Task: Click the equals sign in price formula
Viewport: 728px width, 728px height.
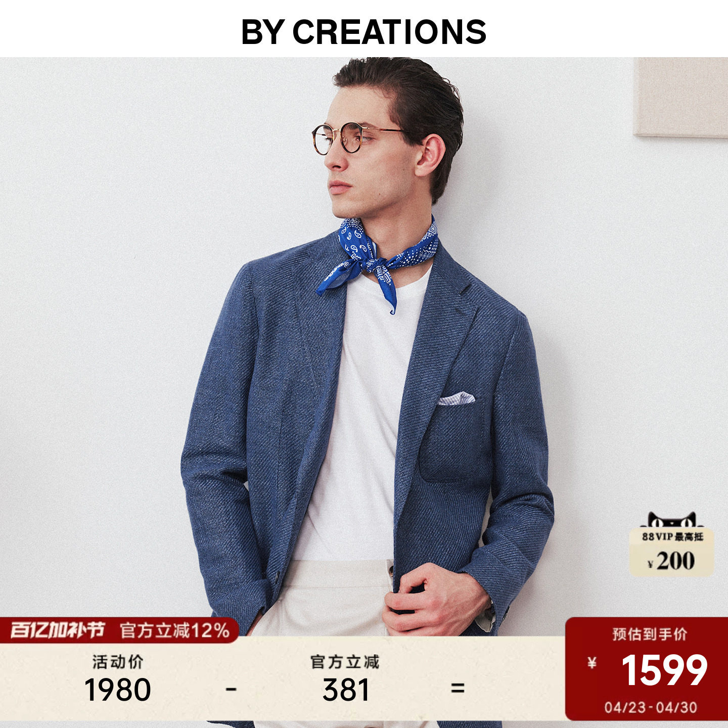Action: [458, 689]
